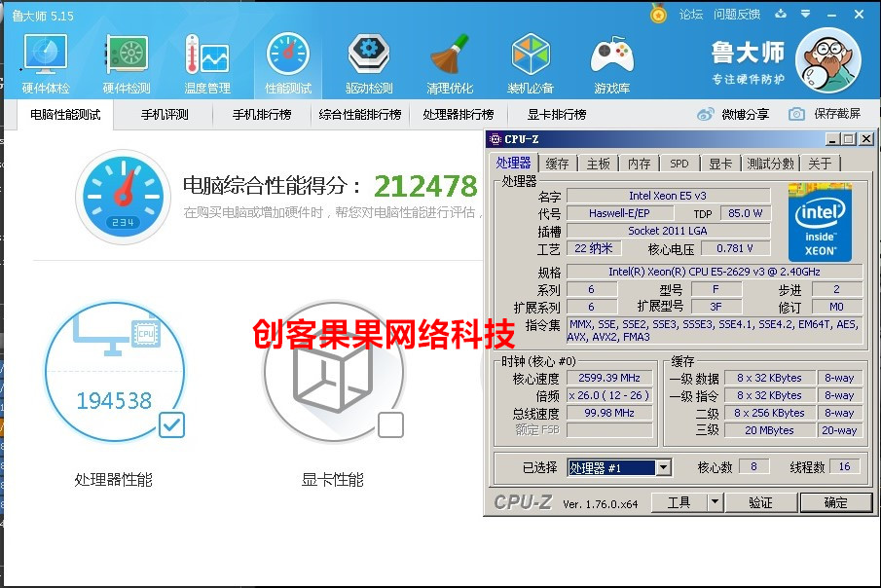This screenshot has width=881, height=588.
Task: Open CPU-Z 内存 tab
Action: click(x=639, y=164)
